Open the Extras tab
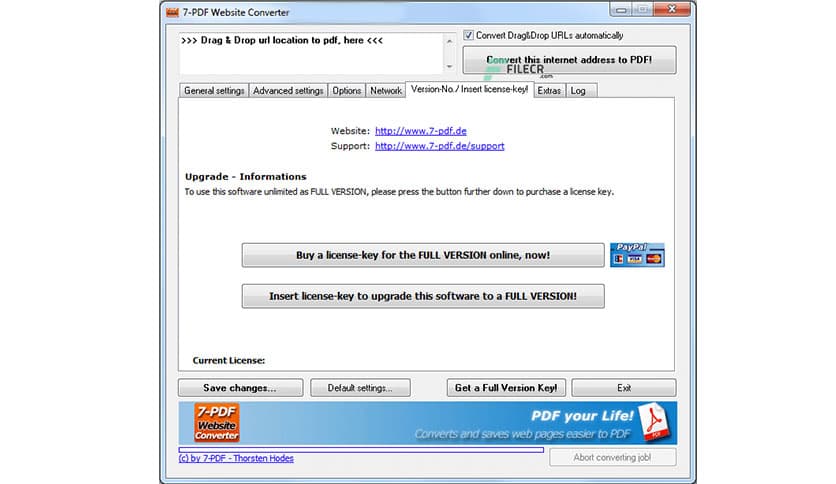The image size is (836, 484). click(549, 91)
